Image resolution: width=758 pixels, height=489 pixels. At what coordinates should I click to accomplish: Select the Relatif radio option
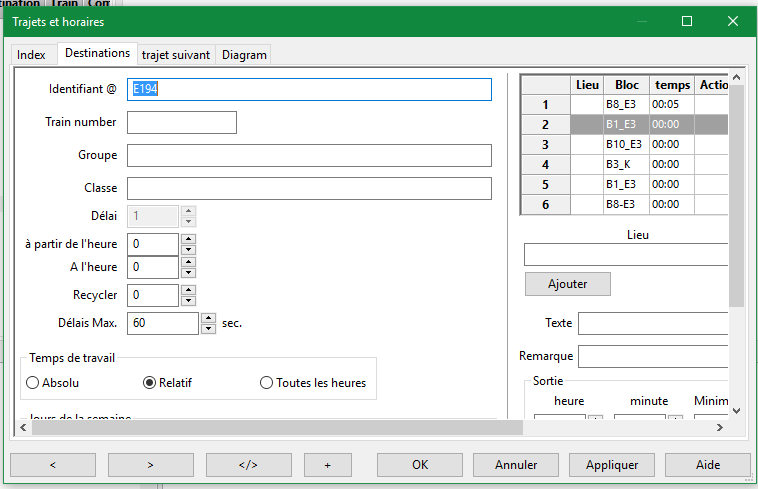[150, 383]
